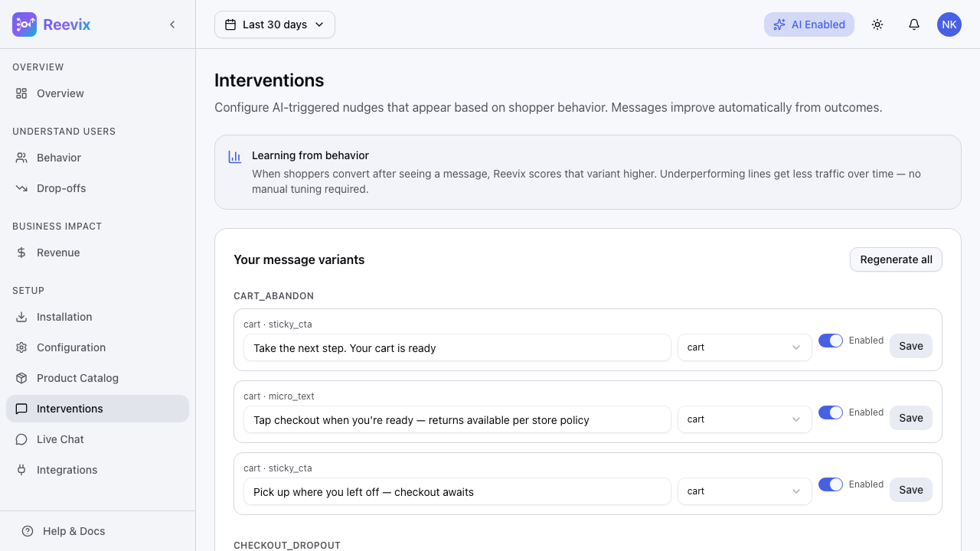The width and height of the screenshot is (980, 551).
Task: Disable the sticky_cta 'Take the next step' variant
Action: [x=831, y=341]
